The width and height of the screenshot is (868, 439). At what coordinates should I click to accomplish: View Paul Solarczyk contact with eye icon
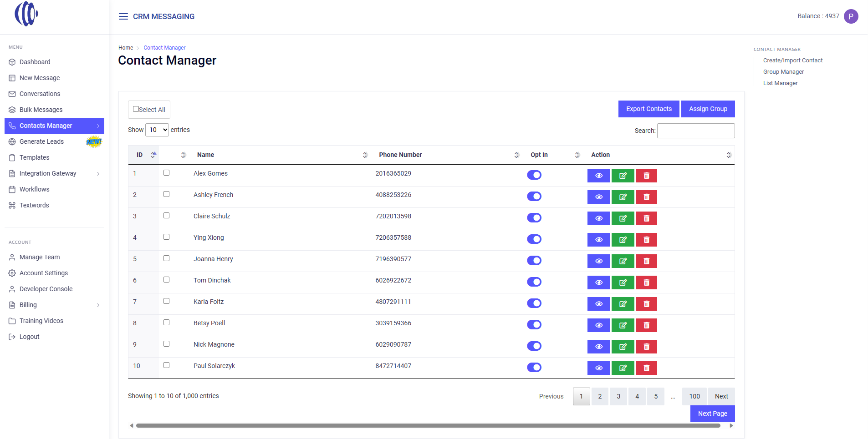[599, 368]
